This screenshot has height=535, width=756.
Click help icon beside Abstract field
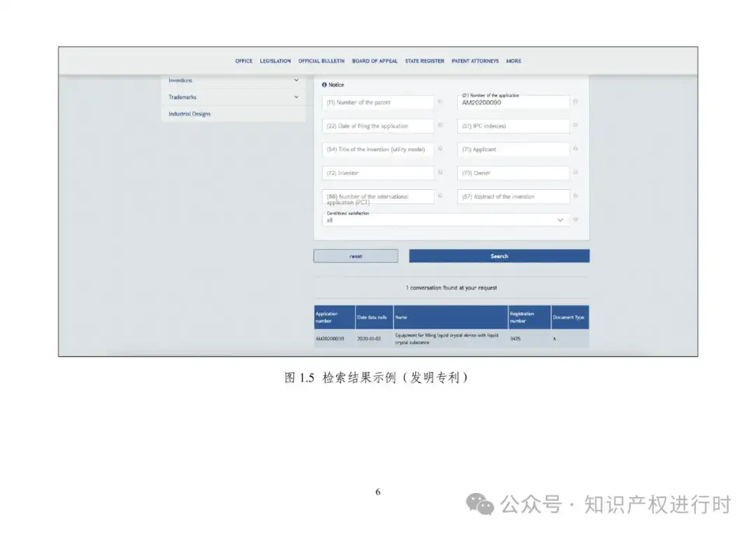click(575, 196)
